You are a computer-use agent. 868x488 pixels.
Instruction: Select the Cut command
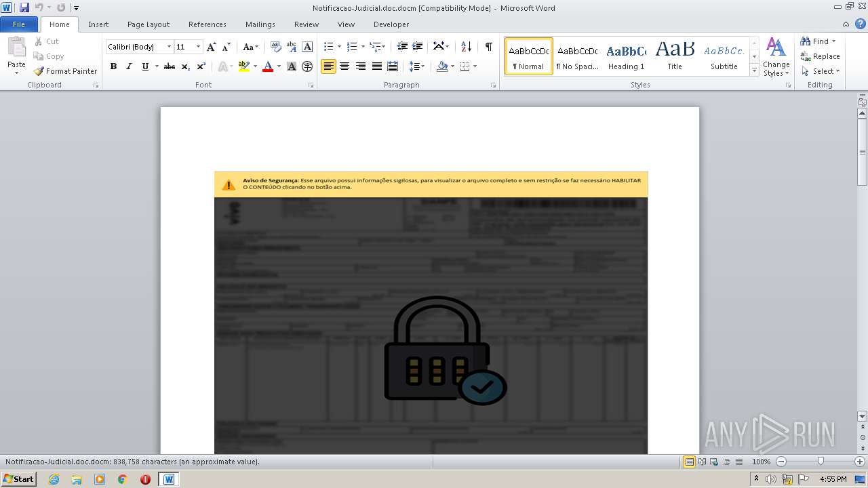[x=47, y=41]
